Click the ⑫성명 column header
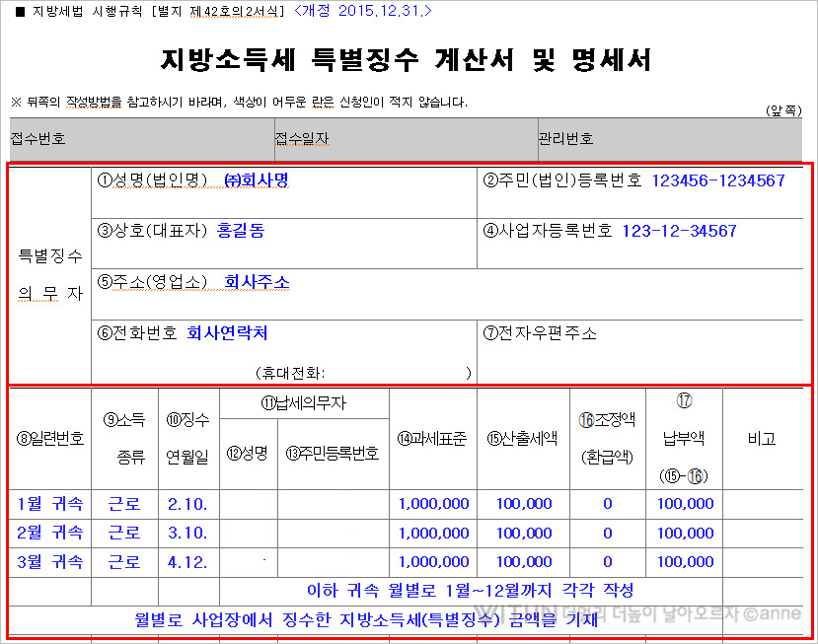 click(249, 454)
